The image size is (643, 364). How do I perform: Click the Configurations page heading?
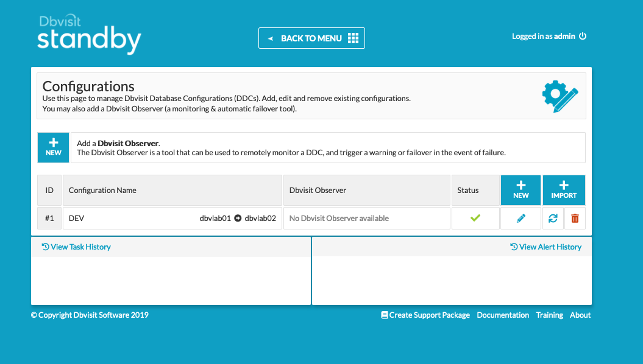click(88, 86)
